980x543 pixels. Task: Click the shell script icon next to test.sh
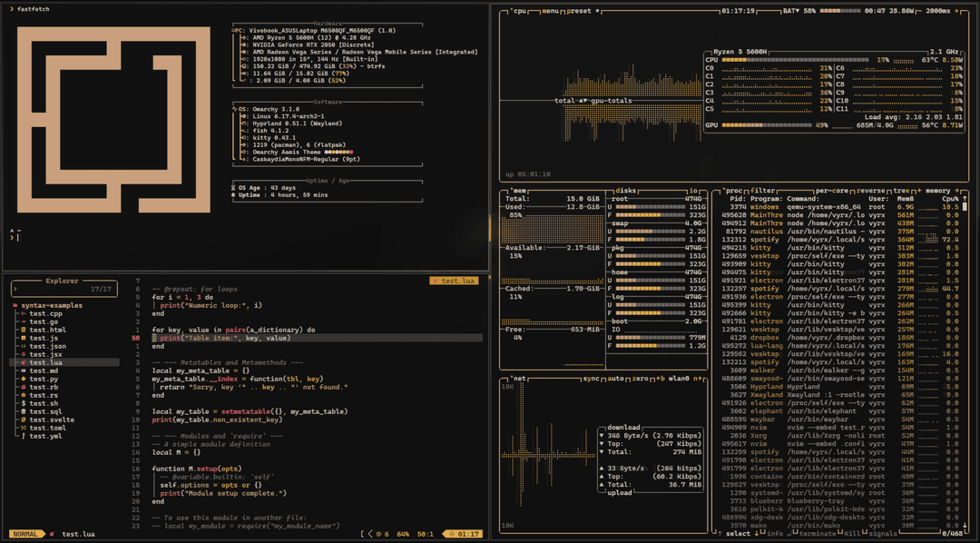(24, 404)
